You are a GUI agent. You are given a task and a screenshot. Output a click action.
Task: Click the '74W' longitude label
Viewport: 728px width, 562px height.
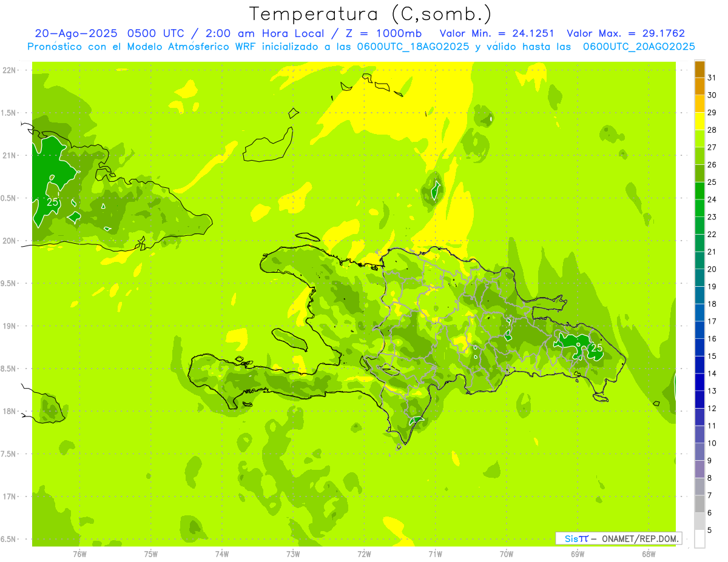(x=221, y=554)
